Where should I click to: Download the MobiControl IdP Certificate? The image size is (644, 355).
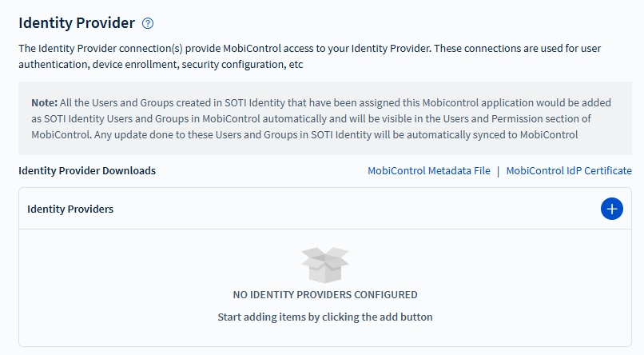[x=568, y=170]
